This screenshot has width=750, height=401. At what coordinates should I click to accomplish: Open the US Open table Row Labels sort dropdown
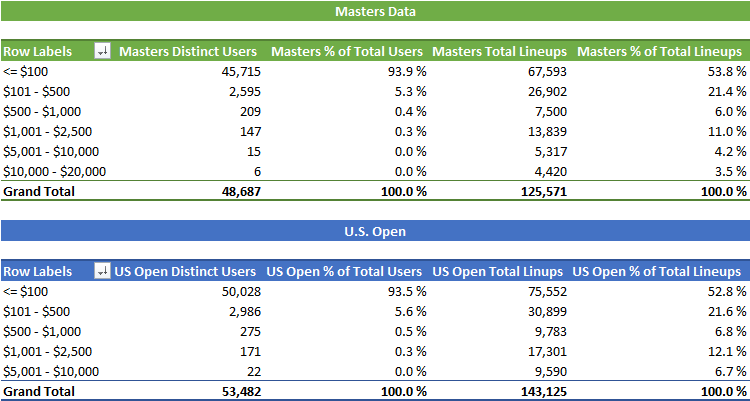(x=102, y=272)
